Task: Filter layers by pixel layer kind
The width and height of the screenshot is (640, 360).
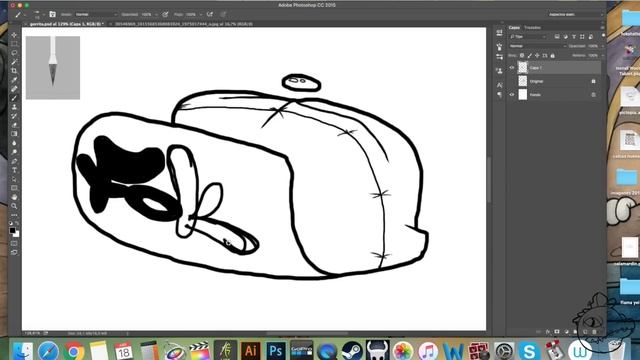Action: click(x=557, y=37)
